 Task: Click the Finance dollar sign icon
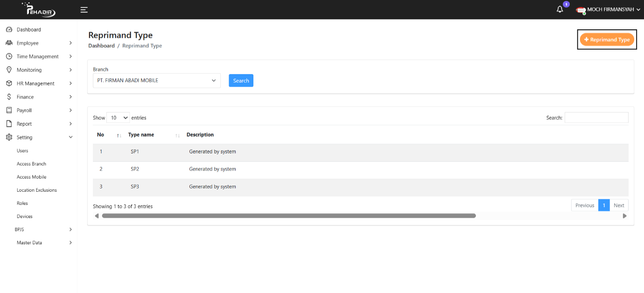pyautogui.click(x=9, y=97)
